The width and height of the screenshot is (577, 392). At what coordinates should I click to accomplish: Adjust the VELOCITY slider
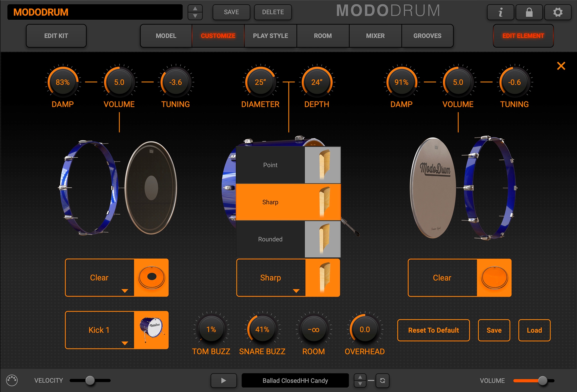click(x=90, y=380)
